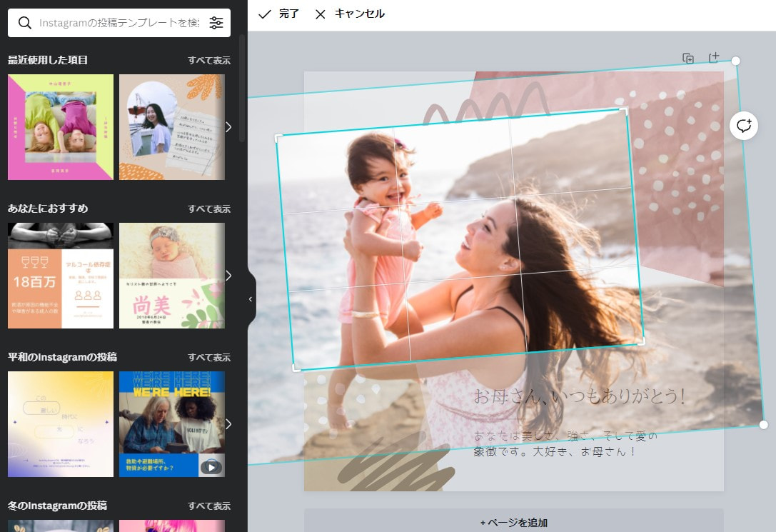Collapse the side panel with arrow tab
Screen dimensions: 776x532
(251, 299)
